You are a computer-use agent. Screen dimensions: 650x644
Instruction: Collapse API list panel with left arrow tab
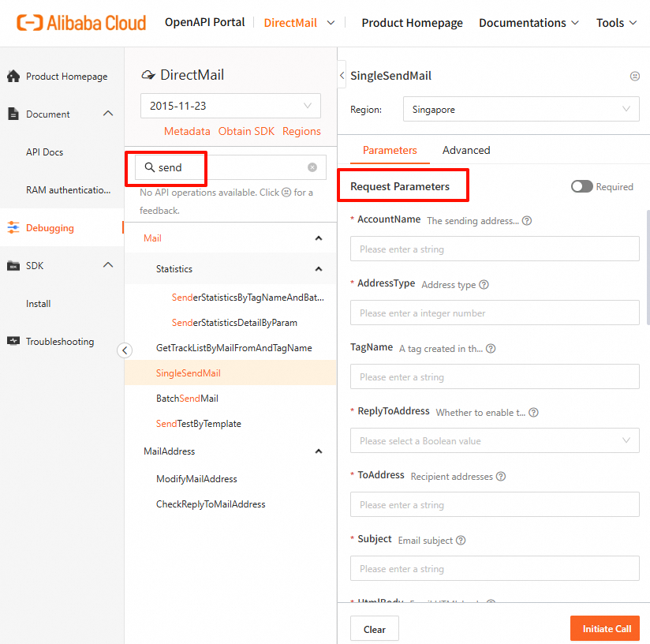tap(342, 75)
